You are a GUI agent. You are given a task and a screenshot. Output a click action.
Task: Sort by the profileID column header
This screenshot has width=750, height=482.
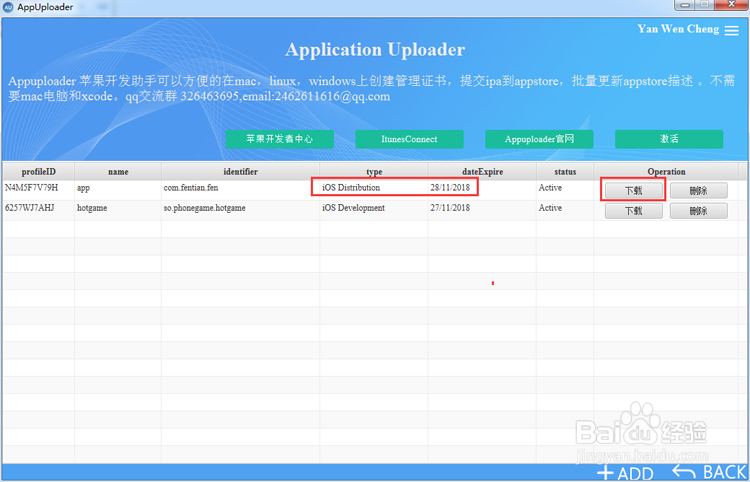(38, 172)
